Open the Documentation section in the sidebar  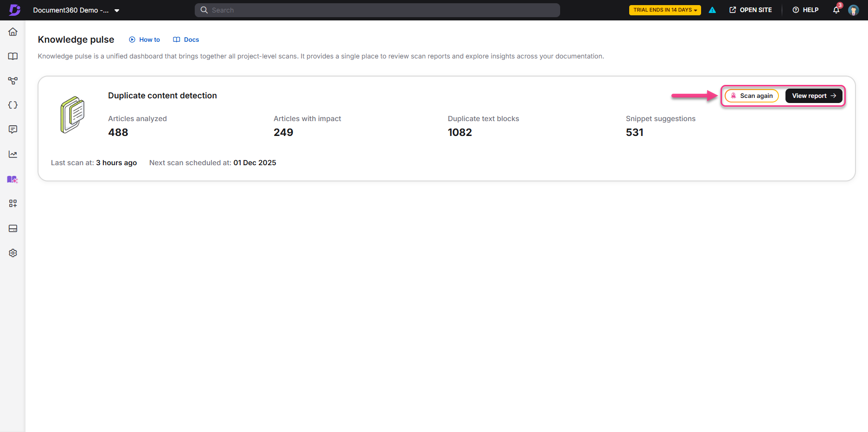(x=13, y=56)
